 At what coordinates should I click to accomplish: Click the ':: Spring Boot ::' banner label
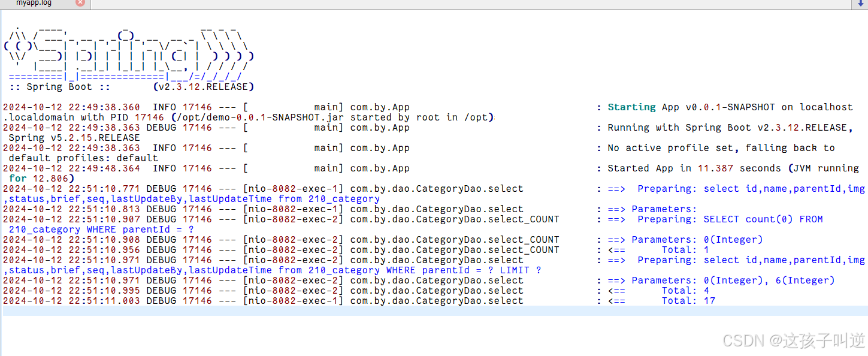(x=60, y=87)
